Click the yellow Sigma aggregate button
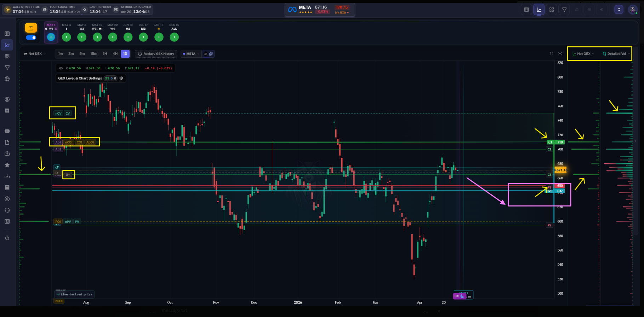The height and width of the screenshot is (317, 644). 31,28
